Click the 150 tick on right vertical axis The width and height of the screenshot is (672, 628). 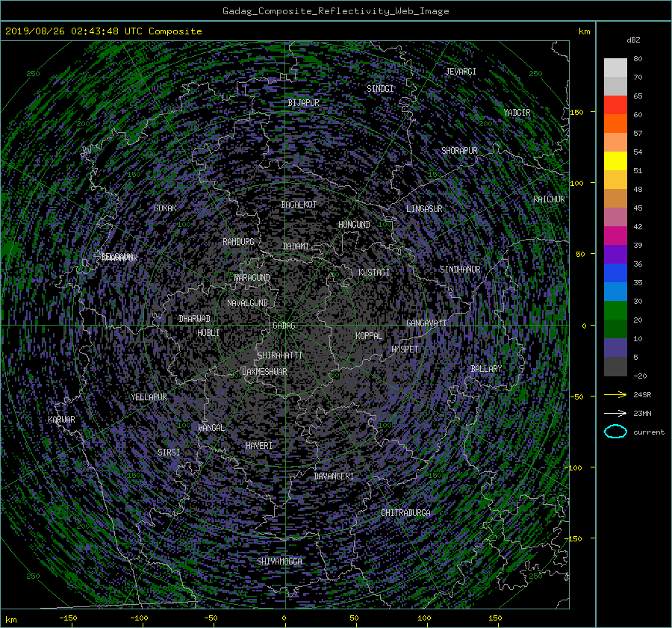577,112
